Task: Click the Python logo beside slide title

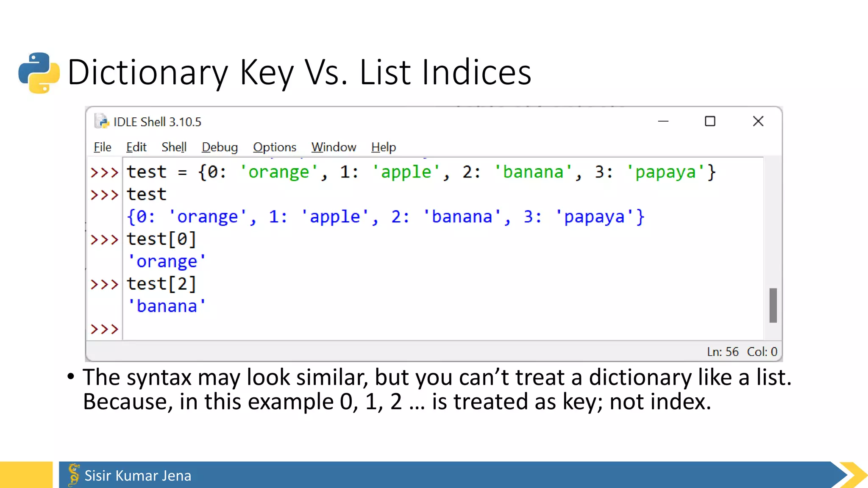Action: point(39,73)
